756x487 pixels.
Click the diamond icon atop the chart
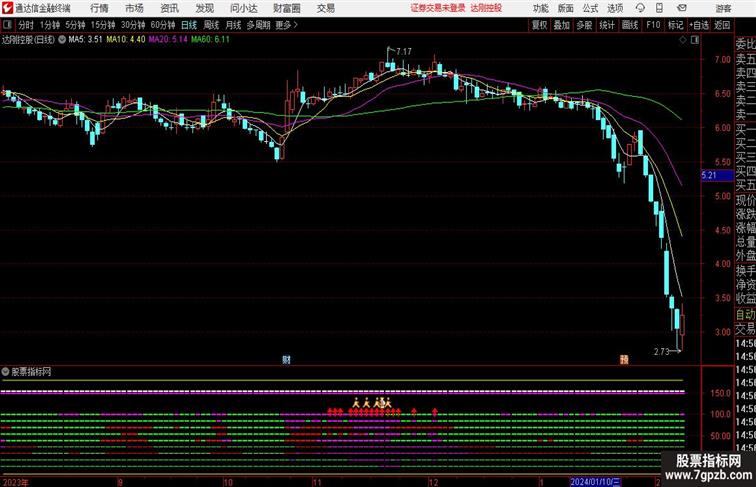(x=683, y=40)
